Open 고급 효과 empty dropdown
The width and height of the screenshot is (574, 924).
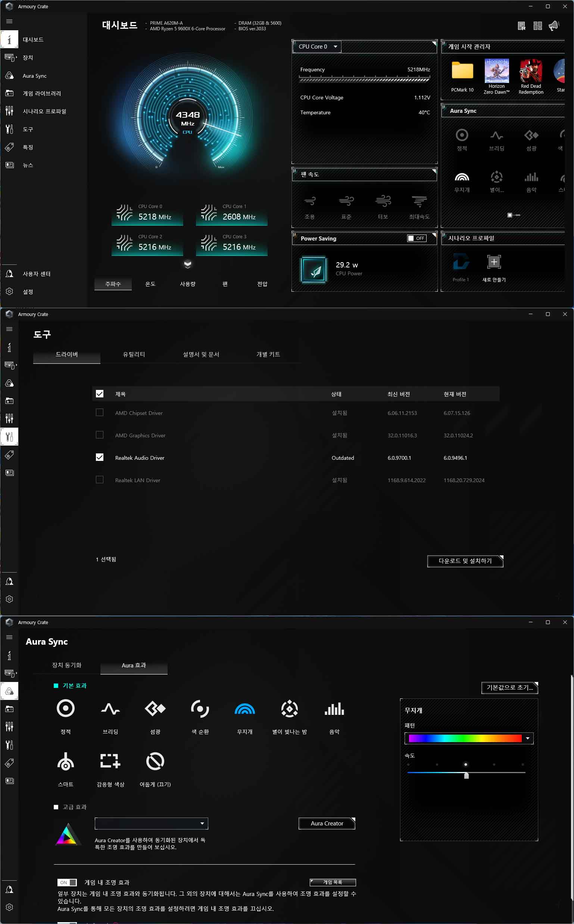[151, 823]
